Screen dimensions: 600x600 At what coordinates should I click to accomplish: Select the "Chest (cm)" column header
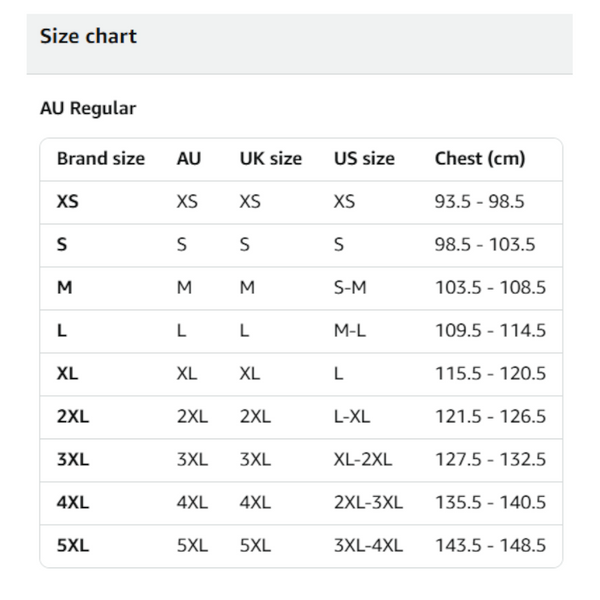point(480,159)
